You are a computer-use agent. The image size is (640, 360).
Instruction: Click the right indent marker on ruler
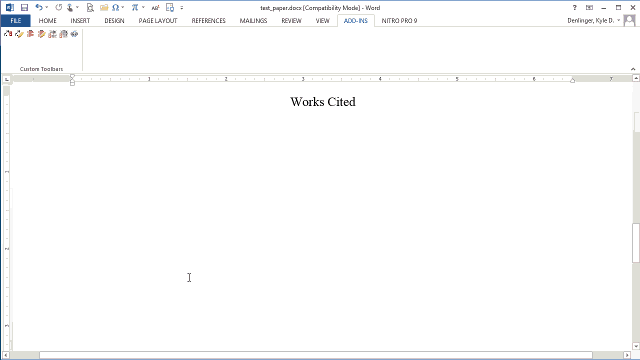[x=573, y=80]
